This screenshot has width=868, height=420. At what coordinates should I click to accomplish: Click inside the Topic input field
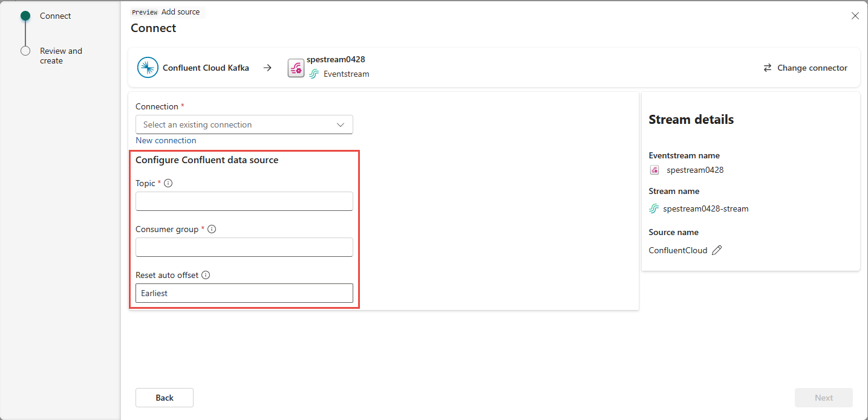click(x=244, y=201)
